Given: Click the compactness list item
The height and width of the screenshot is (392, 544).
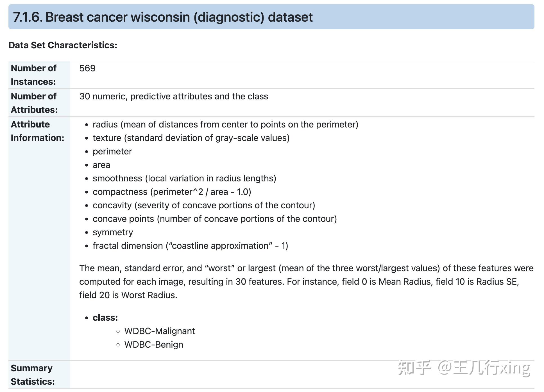Looking at the screenshot, I should [172, 192].
